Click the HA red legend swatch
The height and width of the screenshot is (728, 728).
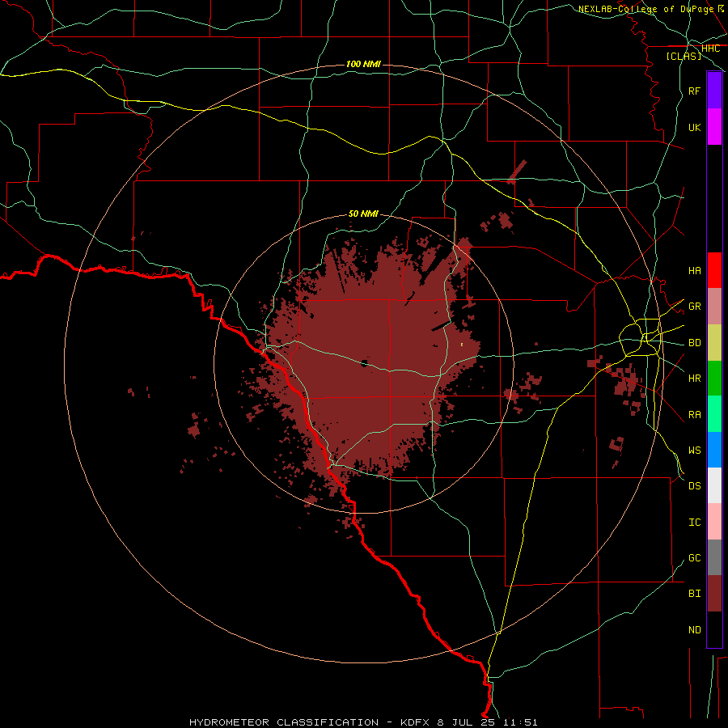point(714,270)
